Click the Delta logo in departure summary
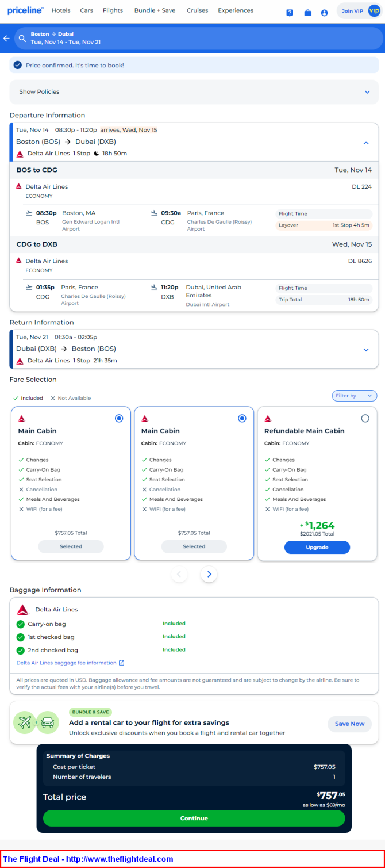This screenshot has width=385, height=868. [x=20, y=154]
